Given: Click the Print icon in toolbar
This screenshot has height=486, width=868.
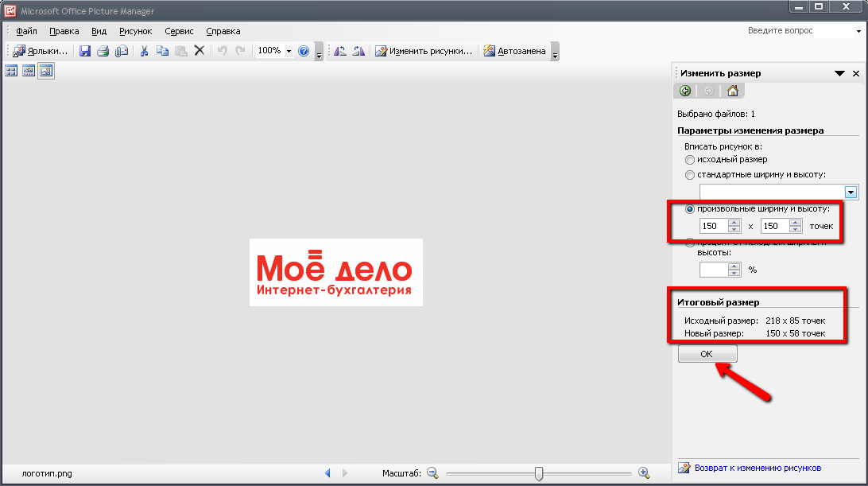Looking at the screenshot, I should click(103, 51).
